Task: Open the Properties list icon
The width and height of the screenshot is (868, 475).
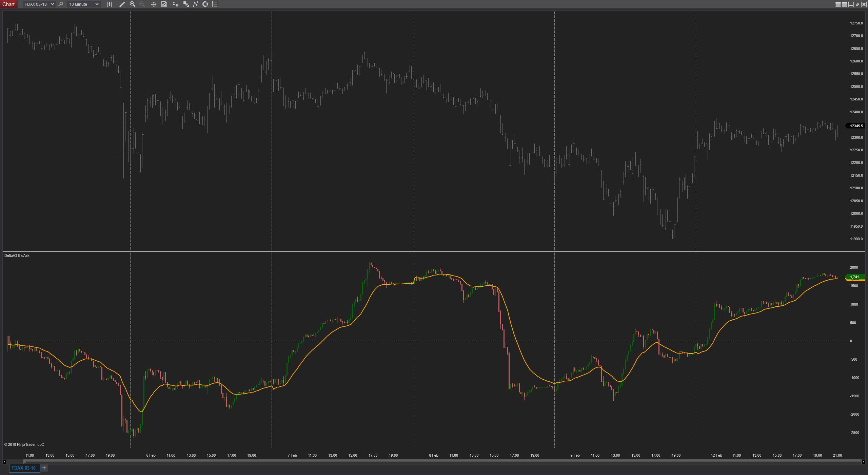Action: (215, 4)
